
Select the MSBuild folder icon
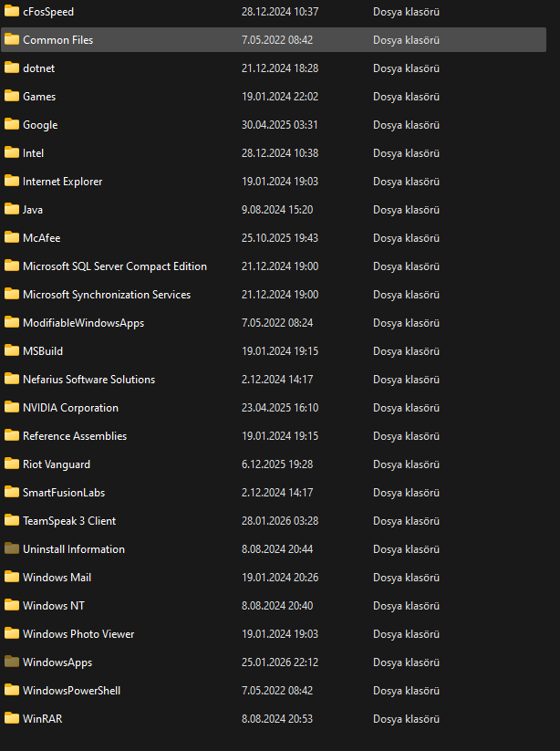tap(12, 350)
